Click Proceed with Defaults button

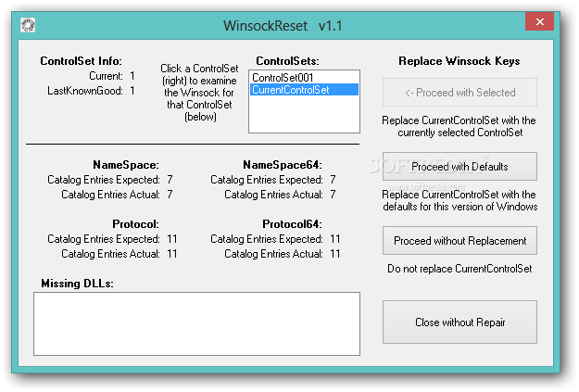click(459, 167)
